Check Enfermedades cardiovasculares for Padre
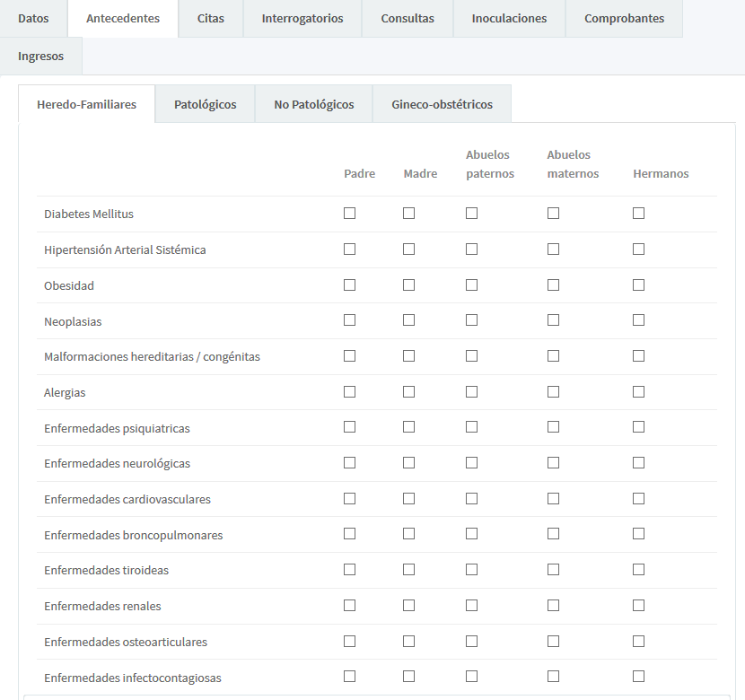Screen dimensions: 745x700 point(349,498)
